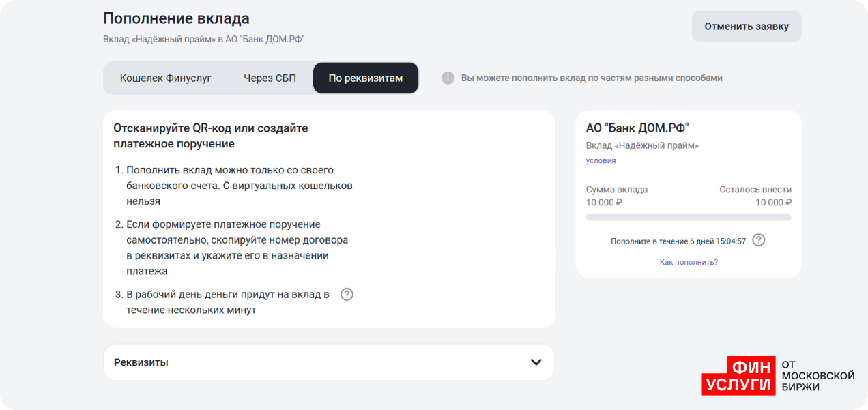Click the question icon beside the countdown timer

(x=759, y=240)
